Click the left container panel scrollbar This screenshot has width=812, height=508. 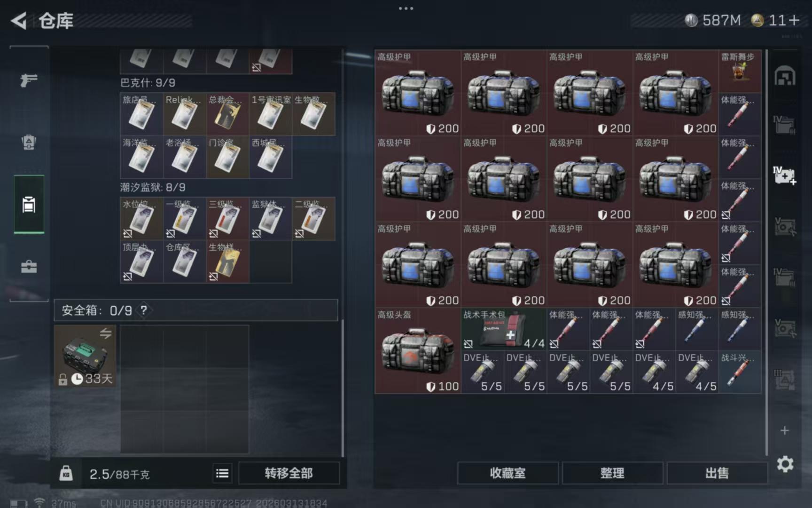click(343, 388)
